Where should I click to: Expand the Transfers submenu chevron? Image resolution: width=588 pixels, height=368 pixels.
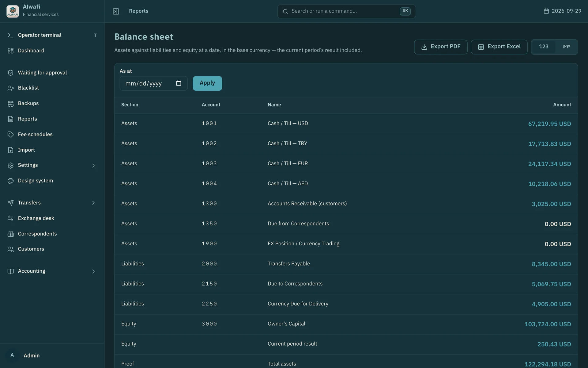(93, 203)
